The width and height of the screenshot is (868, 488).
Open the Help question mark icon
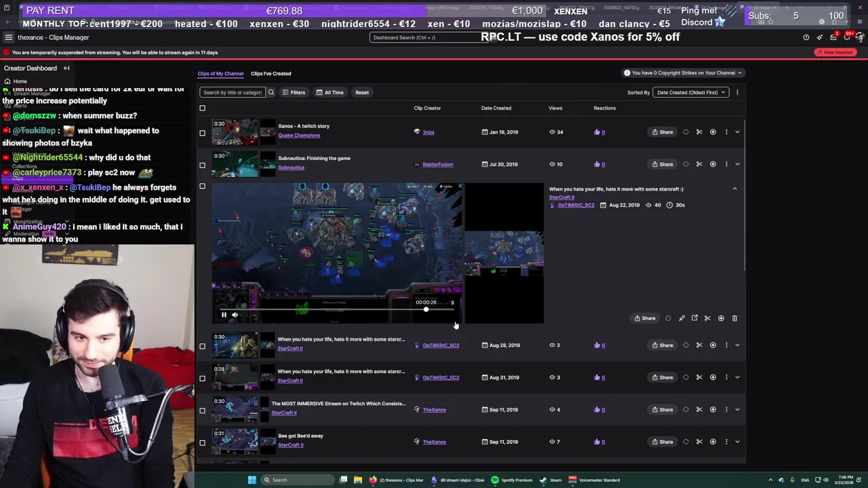[806, 37]
